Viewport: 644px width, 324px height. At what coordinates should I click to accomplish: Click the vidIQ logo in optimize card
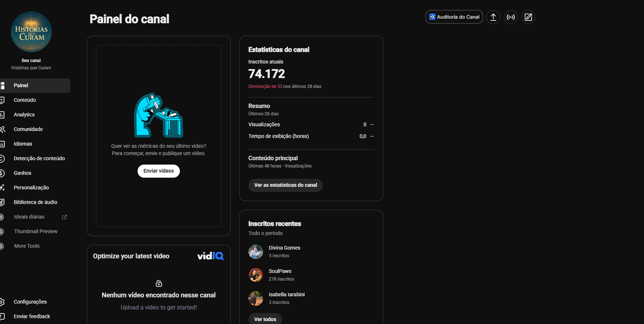point(211,256)
